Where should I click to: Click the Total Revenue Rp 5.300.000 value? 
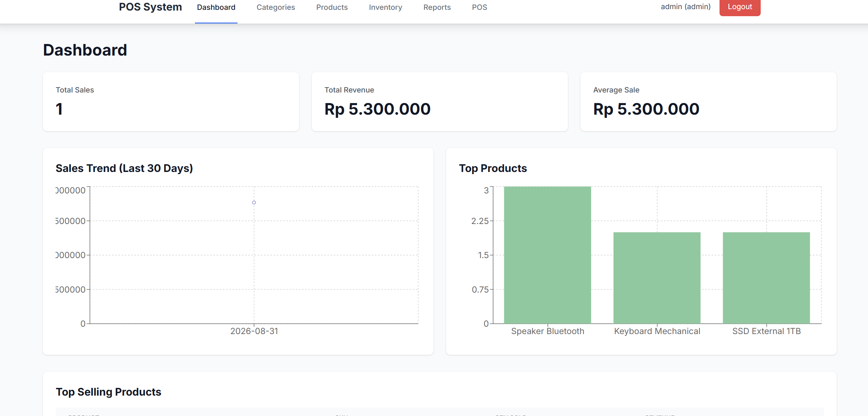click(378, 109)
